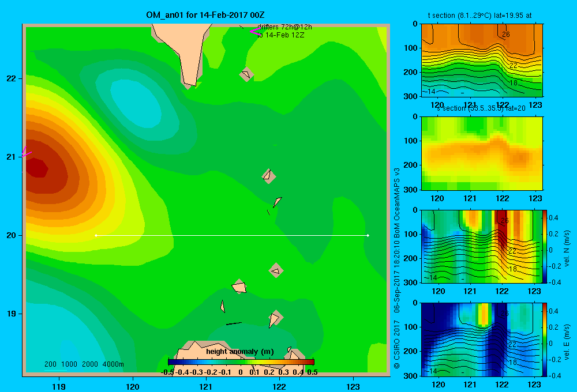Image resolution: width=577 pixels, height=392 pixels.
Task: Click latitude axis label '20'
Action: click(12, 235)
